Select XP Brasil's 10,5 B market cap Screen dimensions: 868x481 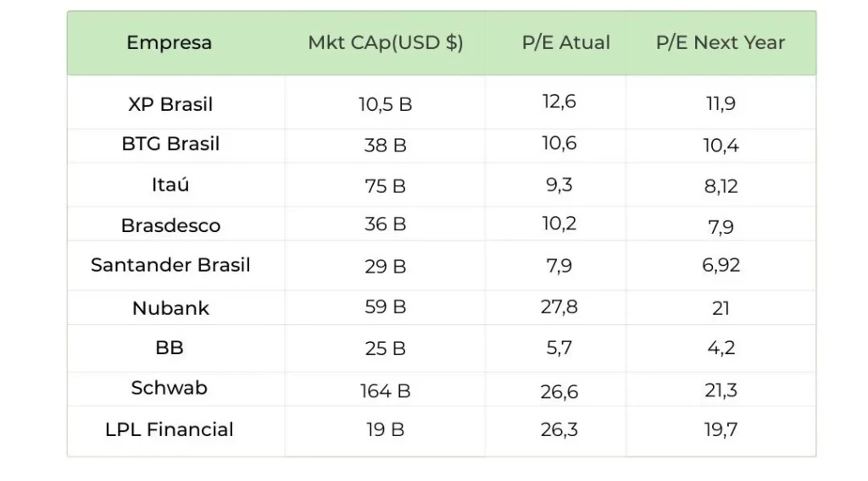386,105
